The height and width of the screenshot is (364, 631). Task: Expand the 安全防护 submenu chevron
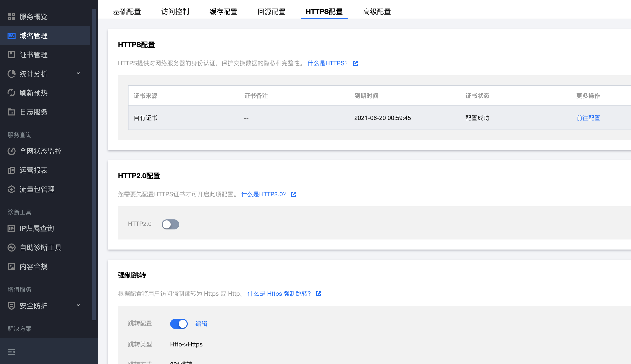[78, 306]
